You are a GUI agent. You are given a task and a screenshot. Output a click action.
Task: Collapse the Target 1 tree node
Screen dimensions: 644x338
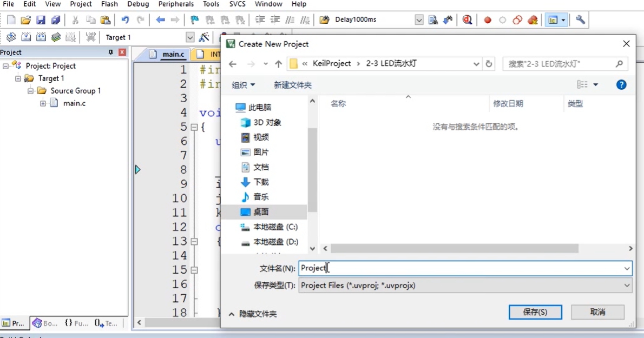[x=18, y=78]
